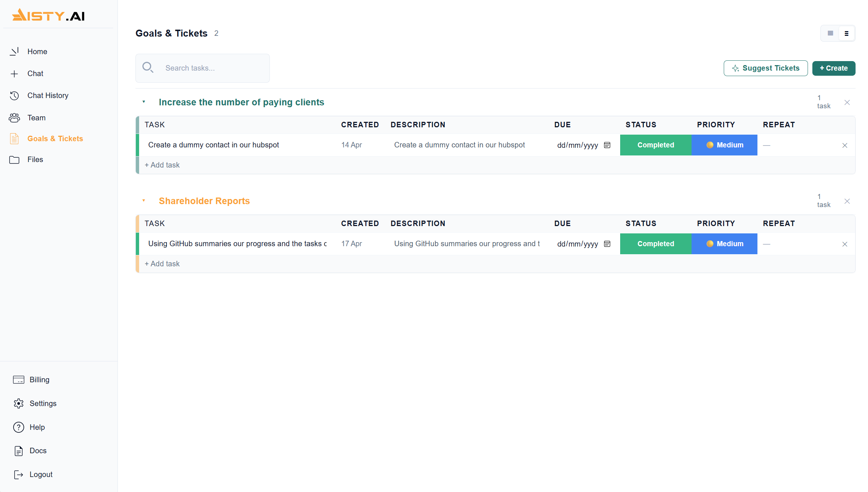Click the search magnifier icon

pos(148,68)
